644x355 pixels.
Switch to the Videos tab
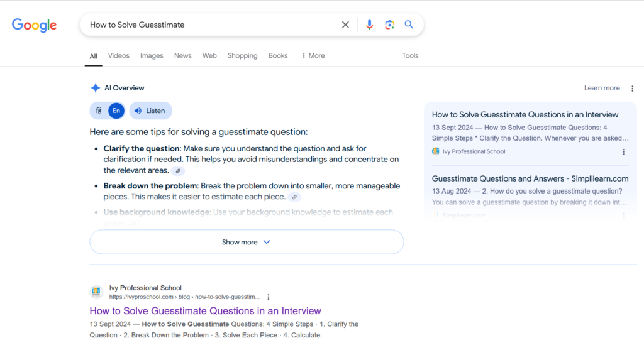119,55
